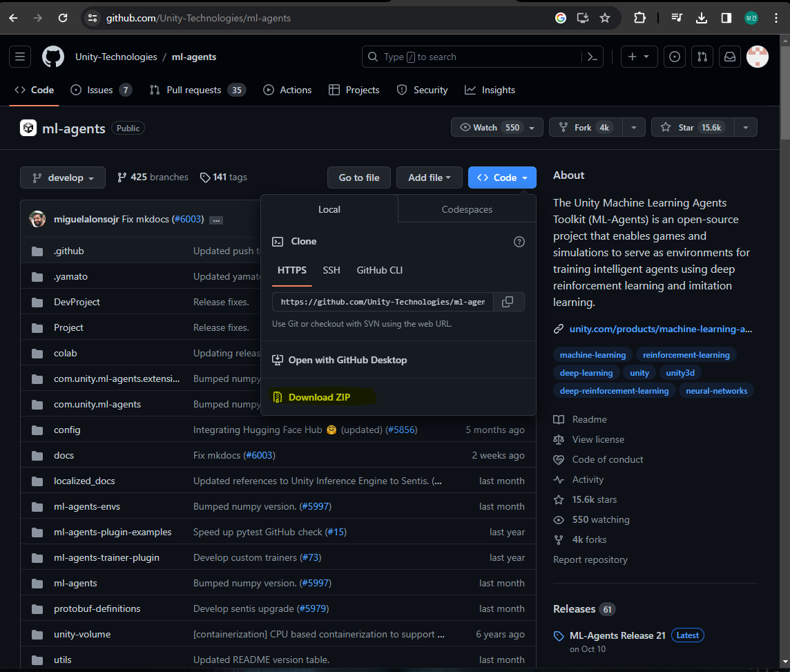
Task: Select the GitHub CLI clone option
Action: point(379,271)
